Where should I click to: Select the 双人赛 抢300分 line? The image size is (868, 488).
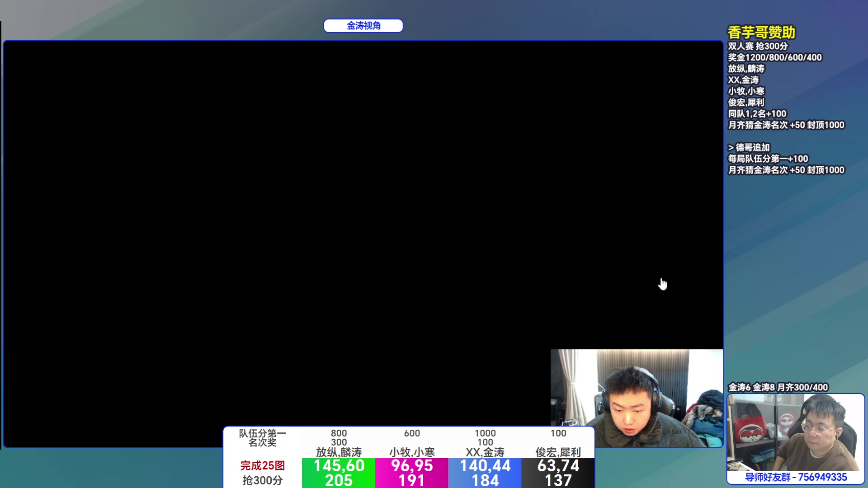pos(758,46)
